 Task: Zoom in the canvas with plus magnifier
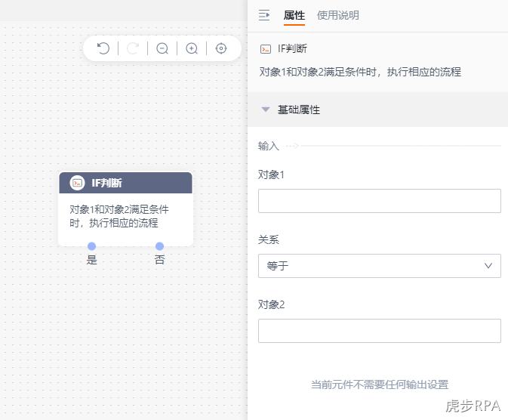coord(192,48)
